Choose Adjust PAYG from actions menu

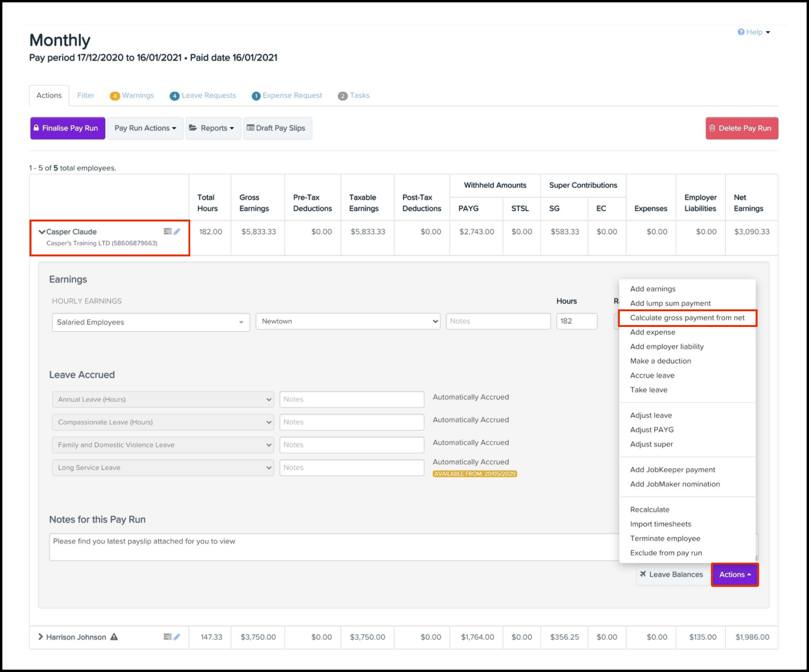click(x=652, y=430)
